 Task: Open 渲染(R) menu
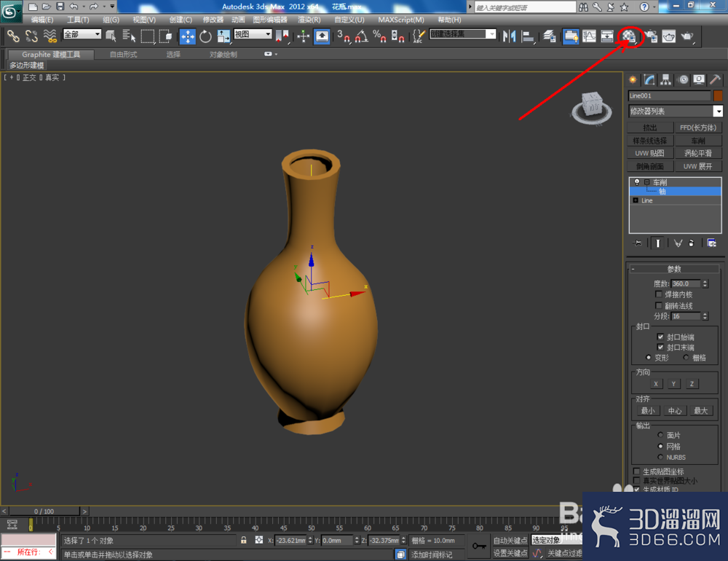point(309,20)
